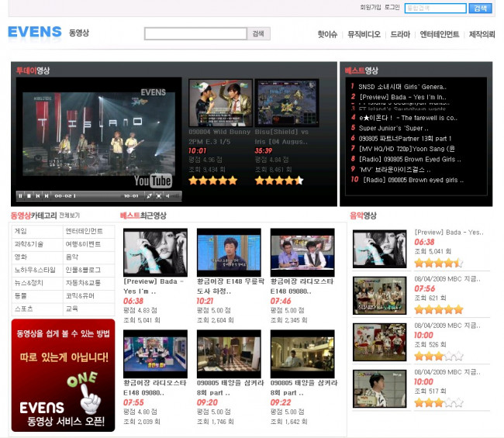Click 전체보기 next to 동영상카테고리

point(70,216)
